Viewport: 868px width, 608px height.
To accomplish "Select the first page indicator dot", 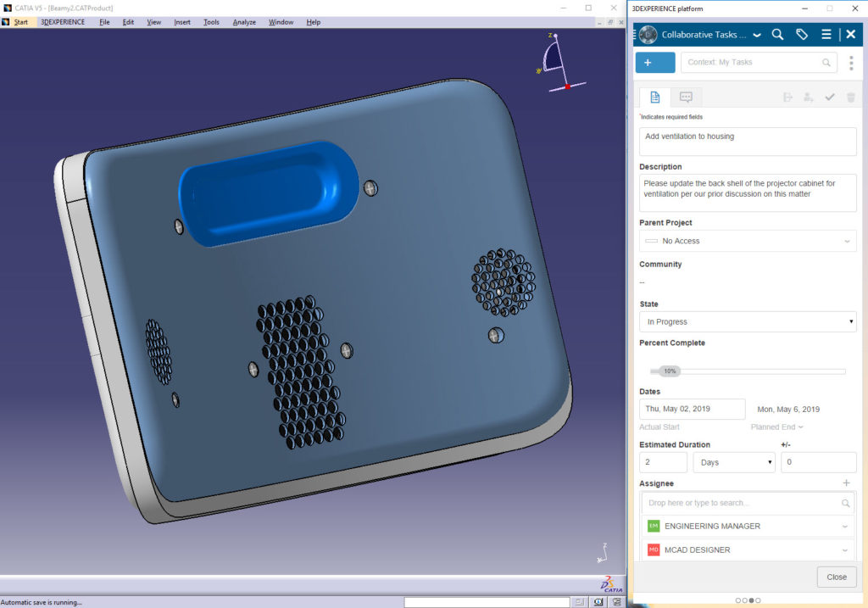I will 738,600.
